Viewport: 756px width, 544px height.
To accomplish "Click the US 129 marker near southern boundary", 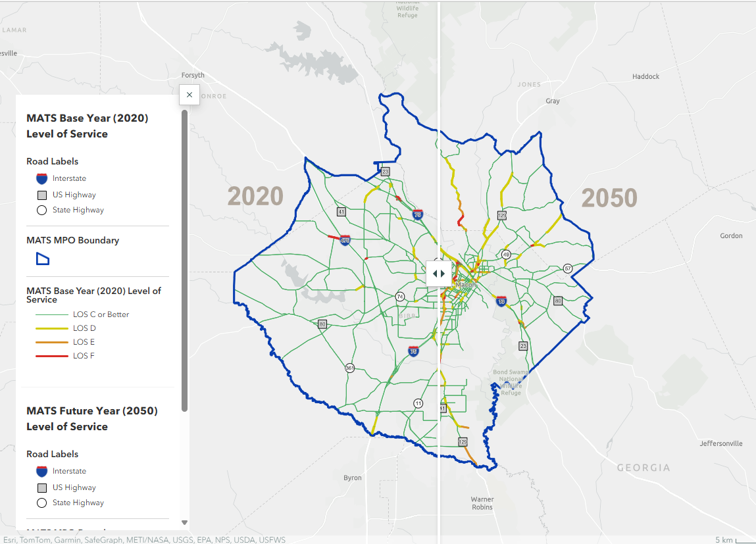I will [x=463, y=442].
